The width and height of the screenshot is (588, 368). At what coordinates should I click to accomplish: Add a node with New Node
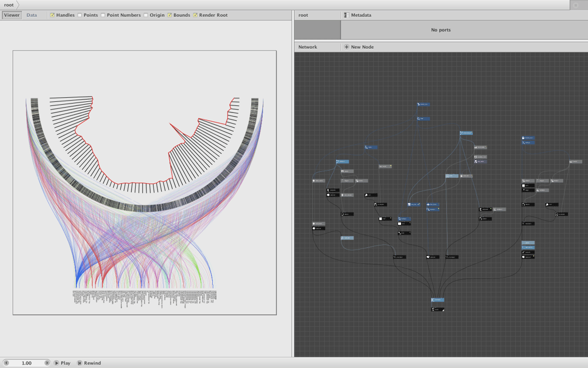pos(359,47)
